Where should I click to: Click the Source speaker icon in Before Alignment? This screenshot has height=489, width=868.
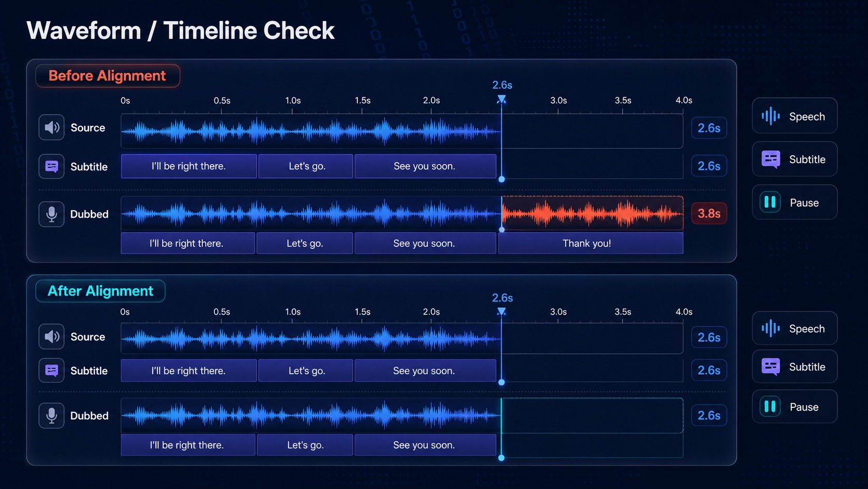(51, 127)
